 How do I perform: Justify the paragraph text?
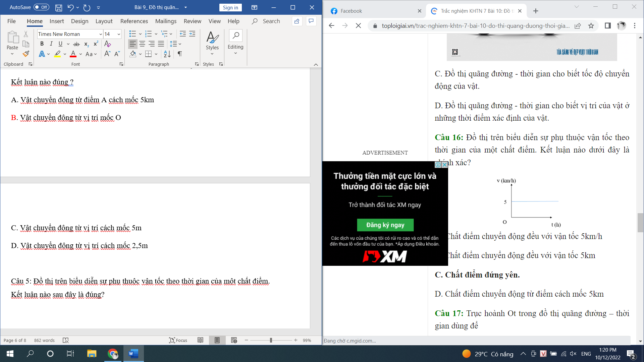click(161, 44)
